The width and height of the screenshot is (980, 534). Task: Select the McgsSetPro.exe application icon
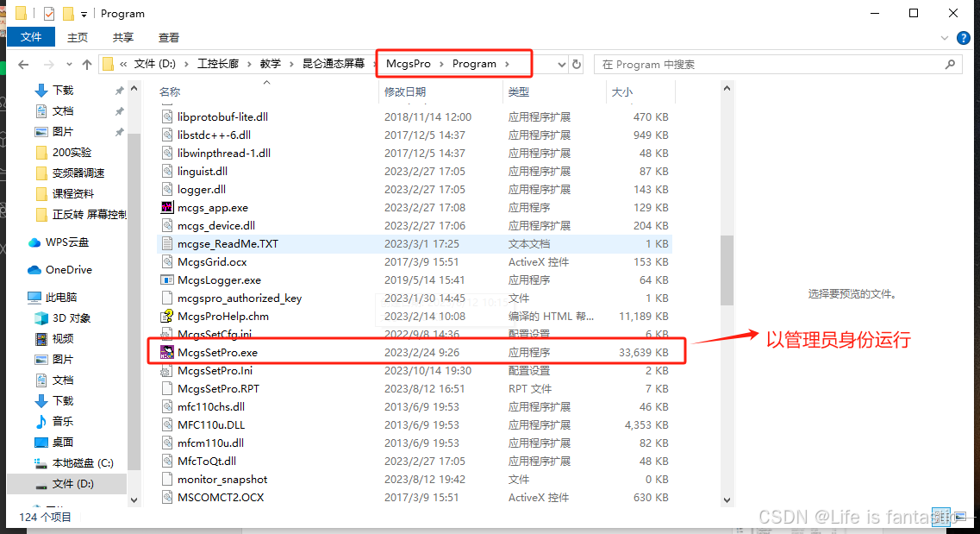167,352
